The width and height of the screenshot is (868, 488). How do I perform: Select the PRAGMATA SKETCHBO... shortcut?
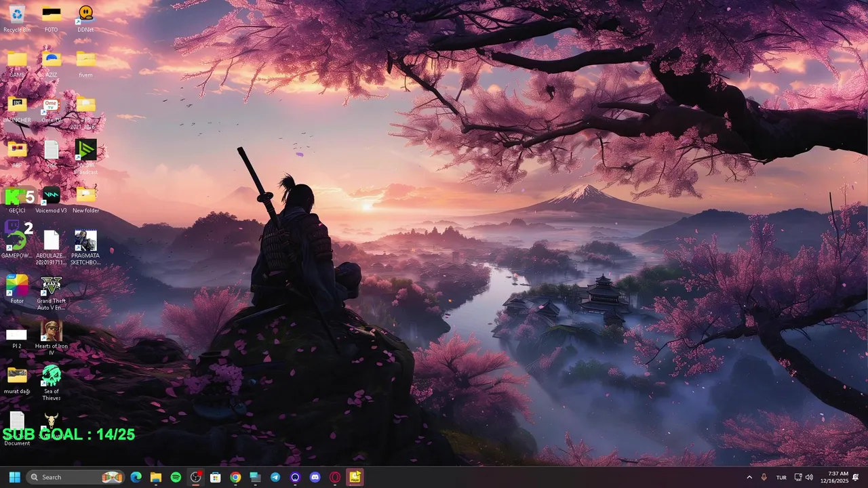click(85, 247)
